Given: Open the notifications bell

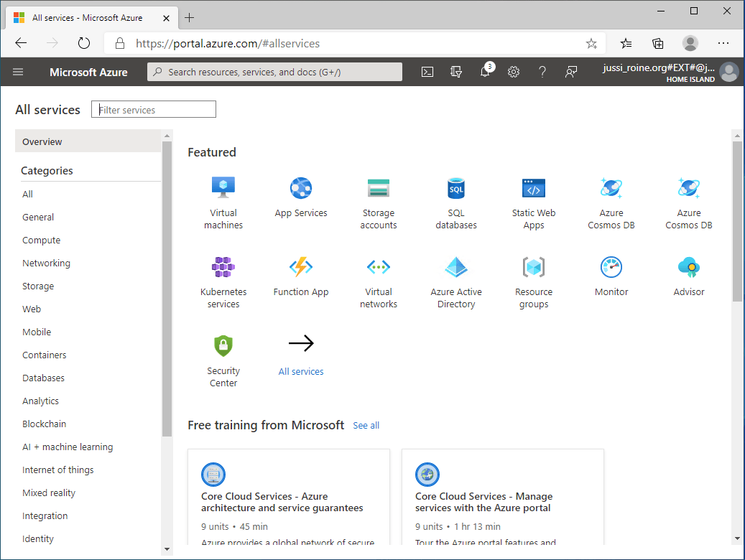Looking at the screenshot, I should pos(485,72).
